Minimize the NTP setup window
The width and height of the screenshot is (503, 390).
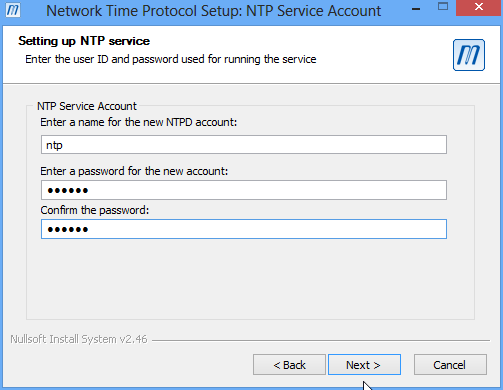click(x=416, y=9)
